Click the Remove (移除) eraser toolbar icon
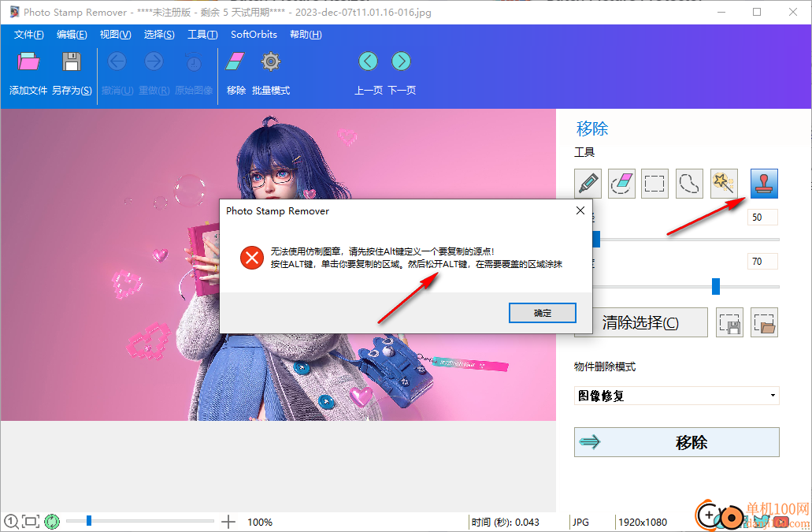The image size is (812, 532). point(235,61)
